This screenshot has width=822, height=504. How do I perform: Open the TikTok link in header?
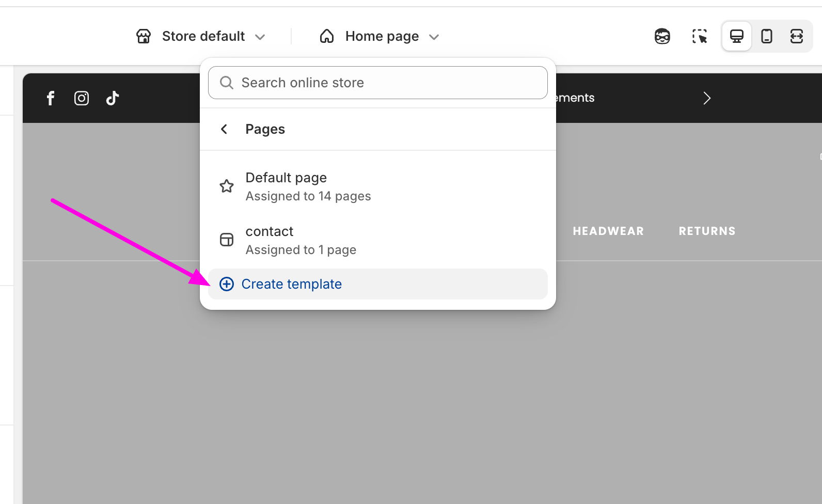tap(113, 98)
